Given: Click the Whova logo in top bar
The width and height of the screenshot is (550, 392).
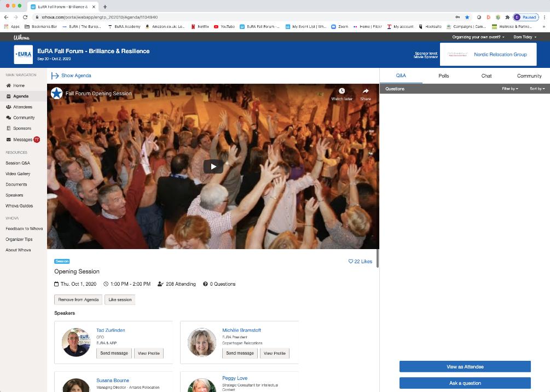Looking at the screenshot, I should point(21,37).
